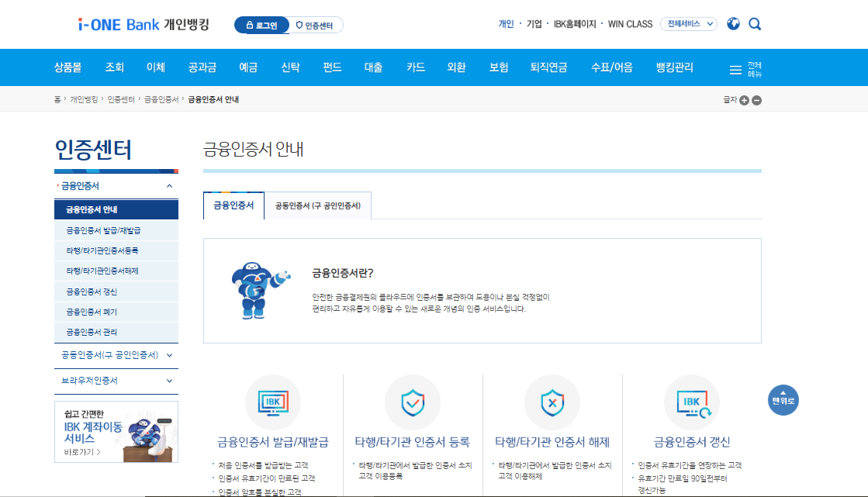Open the search with the magnifier icon
This screenshot has width=868, height=497.
[754, 24]
